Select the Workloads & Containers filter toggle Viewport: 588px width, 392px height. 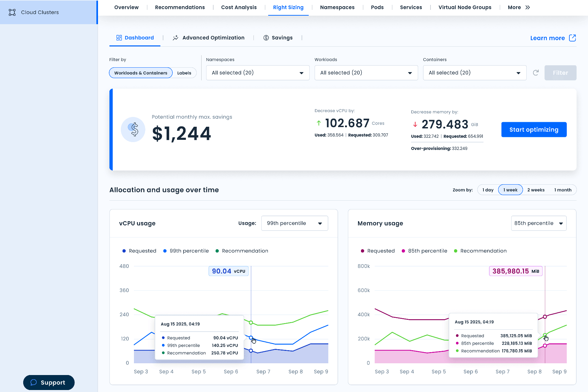pyautogui.click(x=141, y=73)
